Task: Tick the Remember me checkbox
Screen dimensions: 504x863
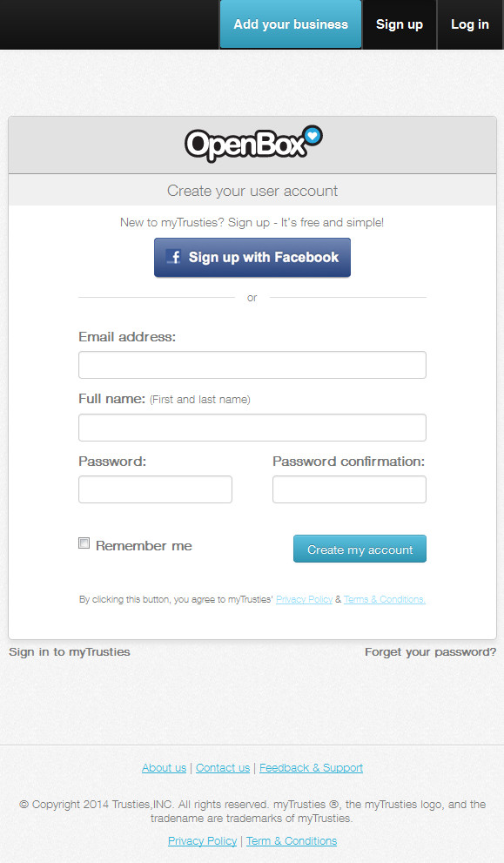Action: pyautogui.click(x=84, y=543)
